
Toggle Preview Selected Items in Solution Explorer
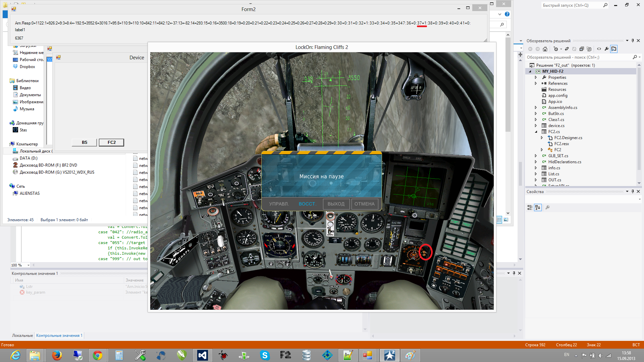(x=614, y=49)
